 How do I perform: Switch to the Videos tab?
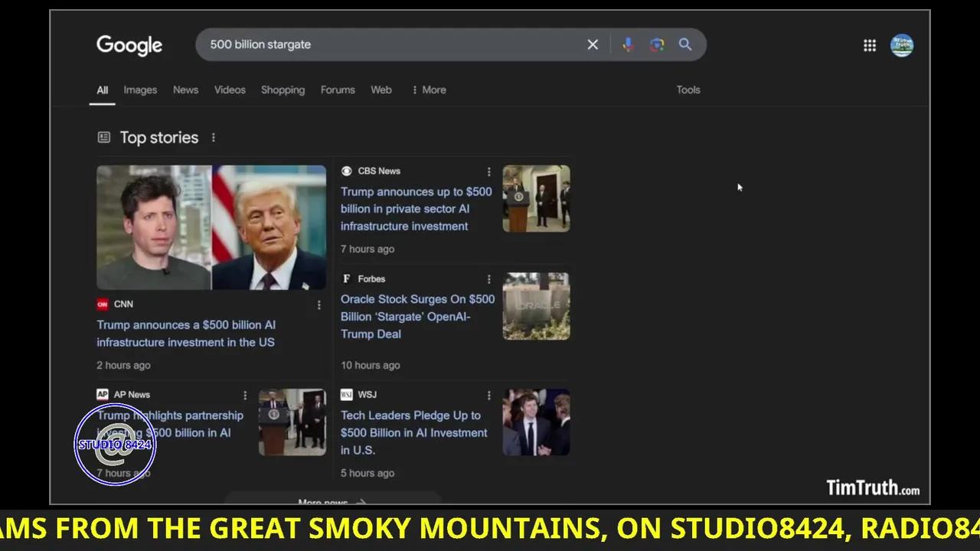230,90
